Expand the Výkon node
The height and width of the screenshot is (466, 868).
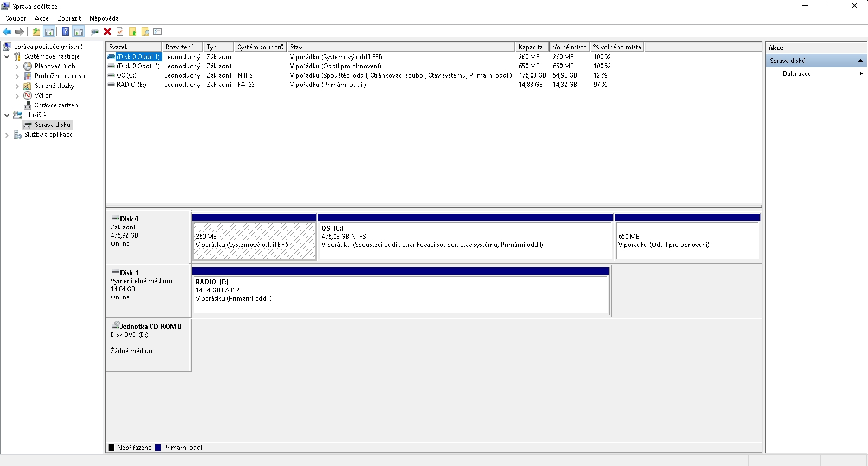pos(17,95)
